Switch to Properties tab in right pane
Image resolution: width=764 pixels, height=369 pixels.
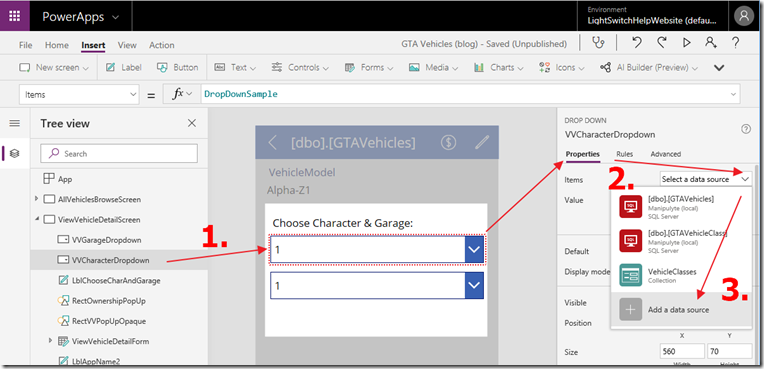pos(582,154)
